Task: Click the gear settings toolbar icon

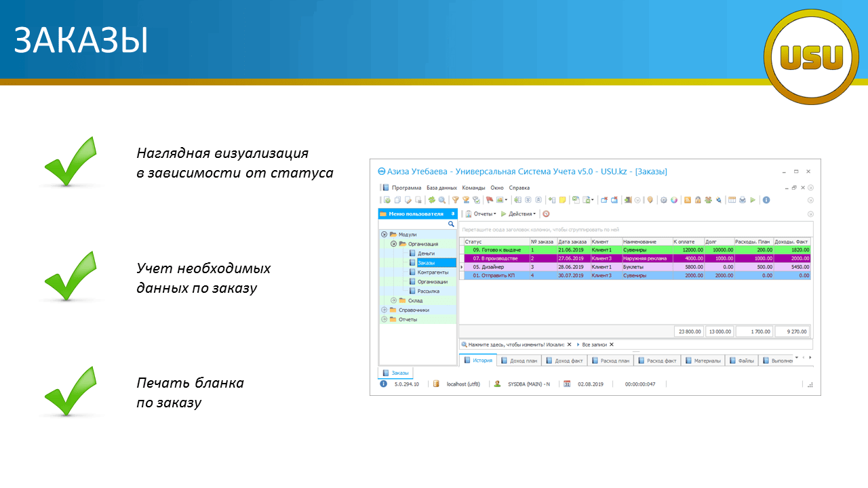Action: point(664,200)
